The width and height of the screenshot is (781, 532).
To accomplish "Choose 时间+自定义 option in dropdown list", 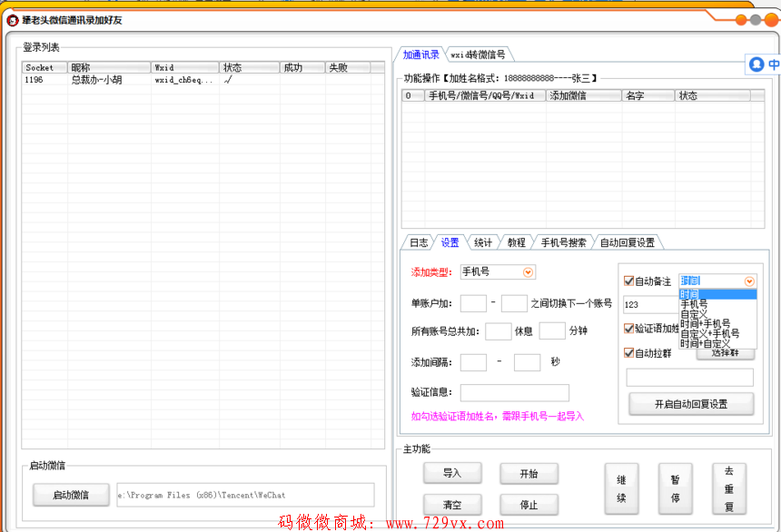I will pyautogui.click(x=717, y=344).
